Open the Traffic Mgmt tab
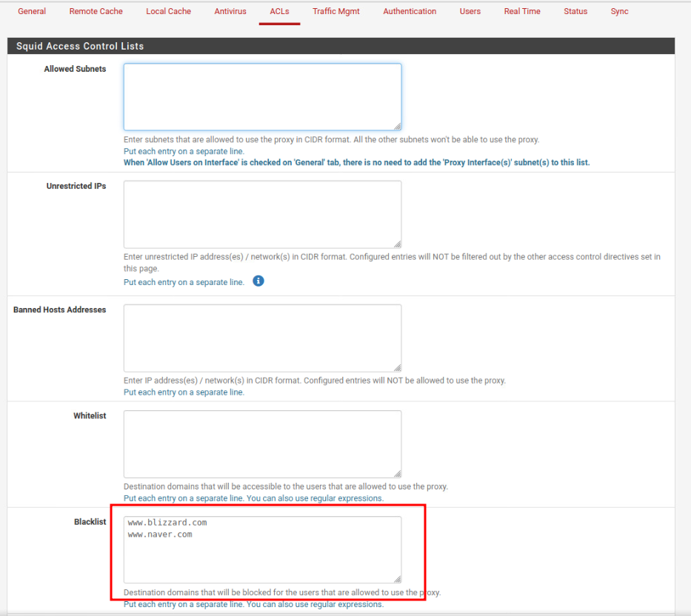 [x=336, y=11]
